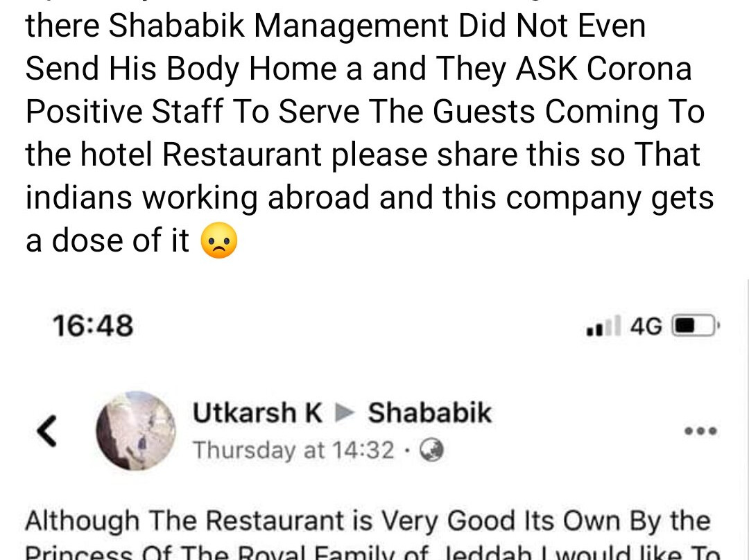
Task: Click the triangle arrow before Shababik
Action: (345, 413)
